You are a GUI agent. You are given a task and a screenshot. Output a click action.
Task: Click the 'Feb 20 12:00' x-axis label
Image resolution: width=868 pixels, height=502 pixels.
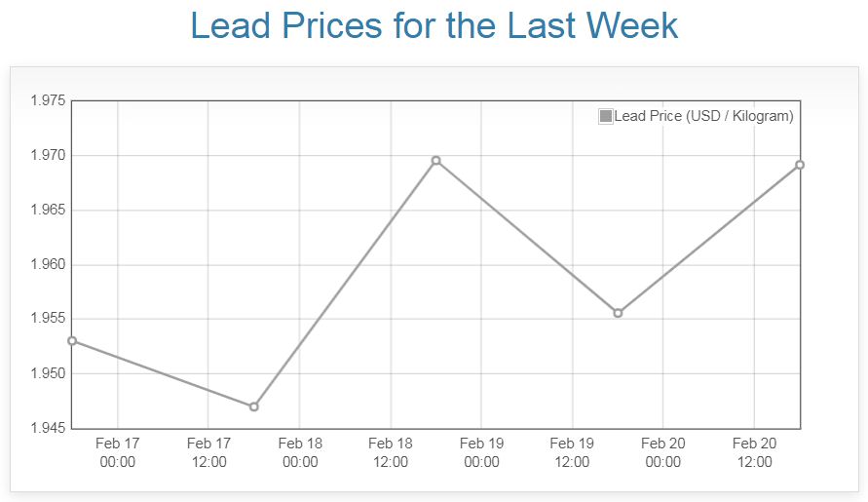754,452
